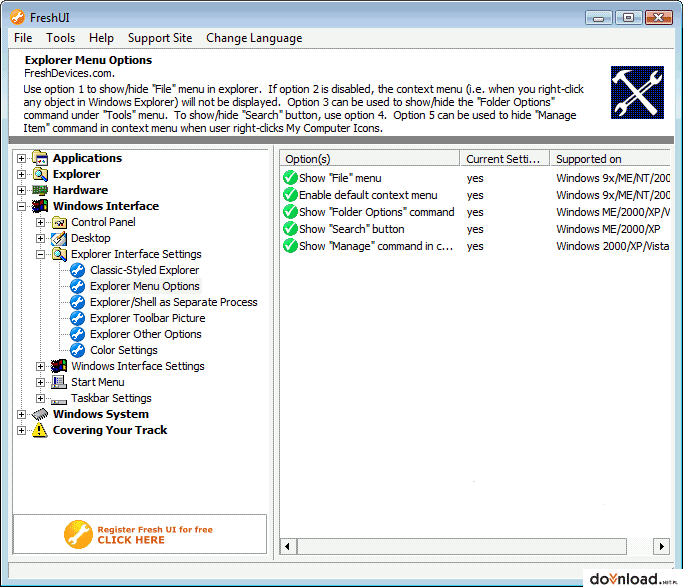The height and width of the screenshot is (588, 683).
Task: Click the wrench icon beside Color Settings
Action: point(78,350)
